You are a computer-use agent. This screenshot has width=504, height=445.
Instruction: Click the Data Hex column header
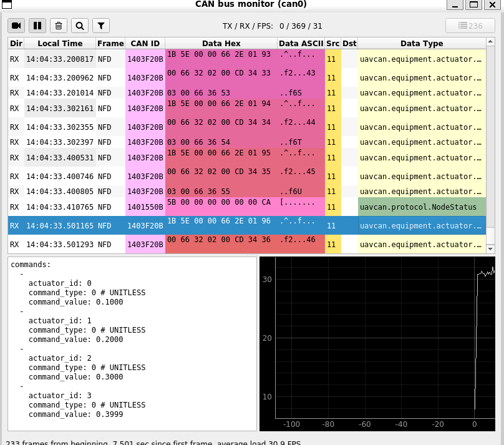221,44
